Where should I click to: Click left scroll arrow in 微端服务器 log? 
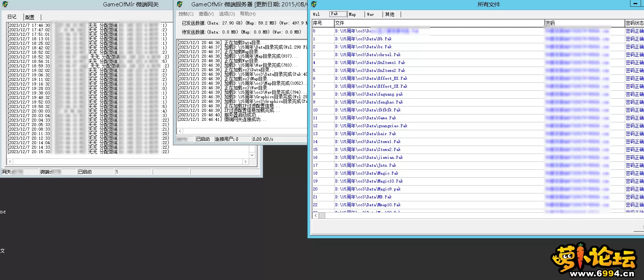coord(180,131)
